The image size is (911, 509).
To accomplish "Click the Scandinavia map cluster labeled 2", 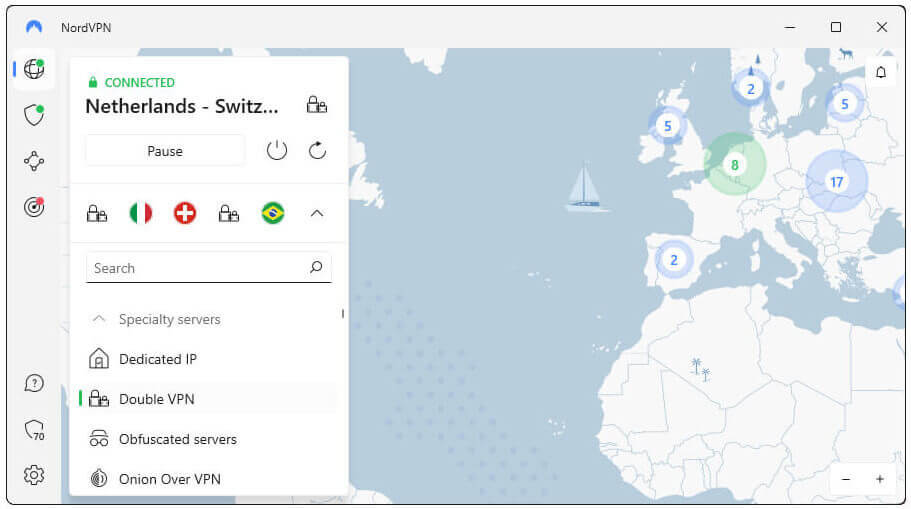I will pos(751,88).
